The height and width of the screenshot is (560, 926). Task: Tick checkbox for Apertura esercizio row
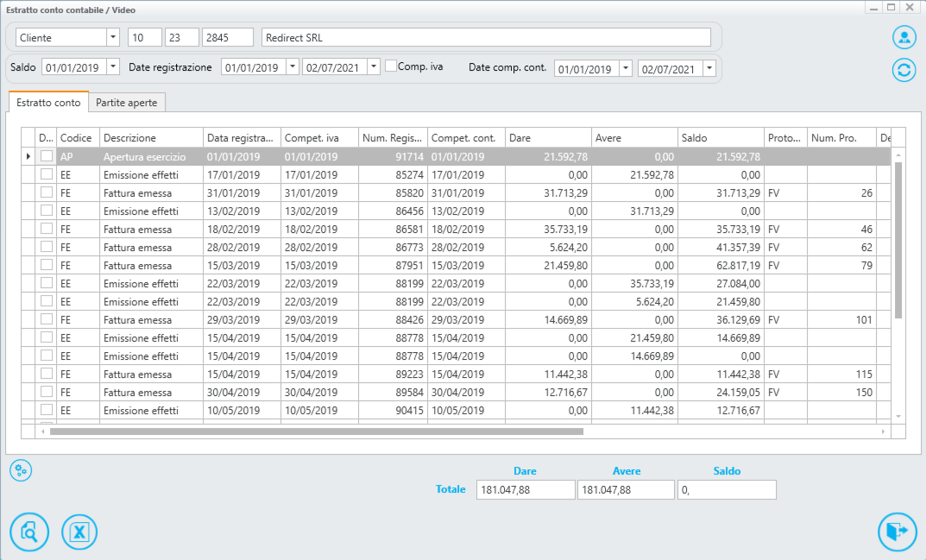pos(46,156)
